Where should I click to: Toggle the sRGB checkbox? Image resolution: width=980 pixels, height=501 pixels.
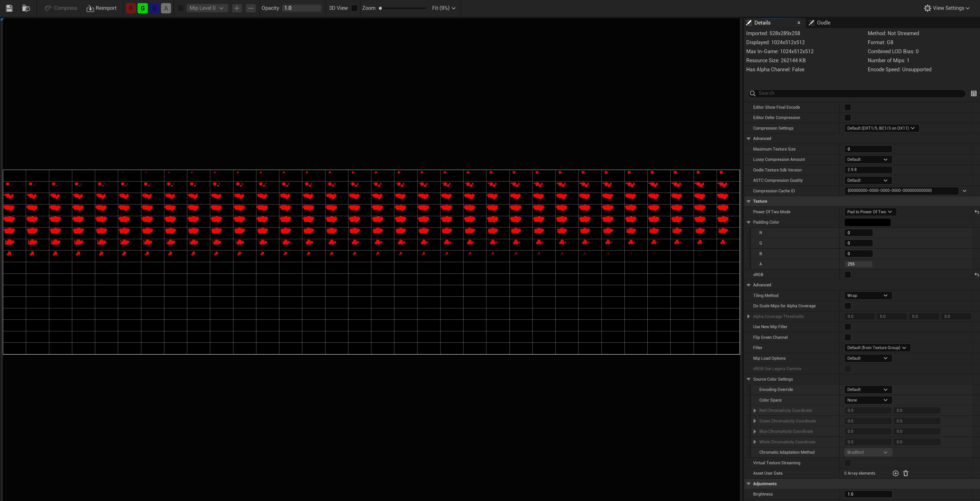coord(847,275)
